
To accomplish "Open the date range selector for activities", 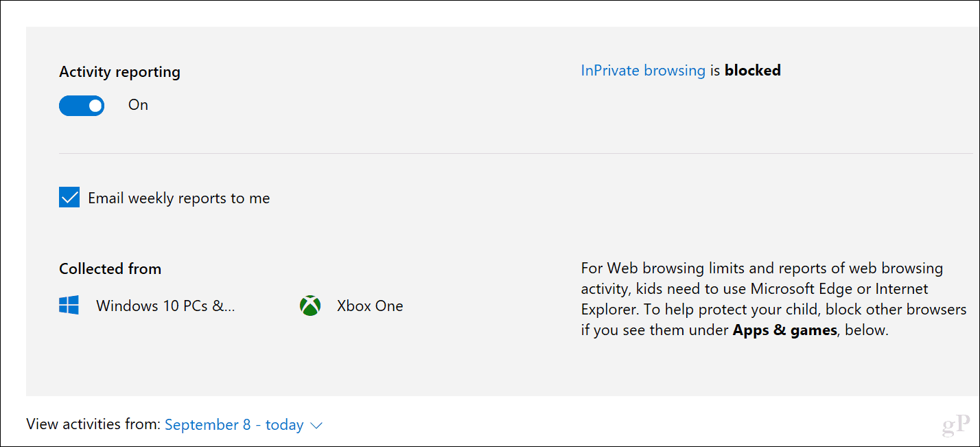I will 233,424.
